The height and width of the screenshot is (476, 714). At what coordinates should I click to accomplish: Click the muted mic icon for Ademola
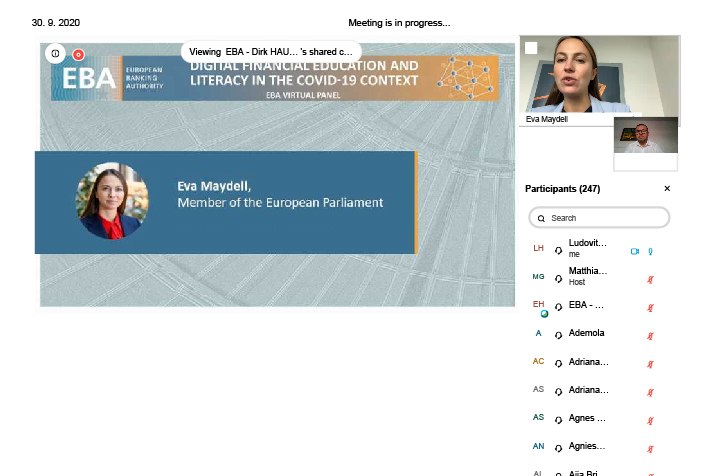pos(650,335)
